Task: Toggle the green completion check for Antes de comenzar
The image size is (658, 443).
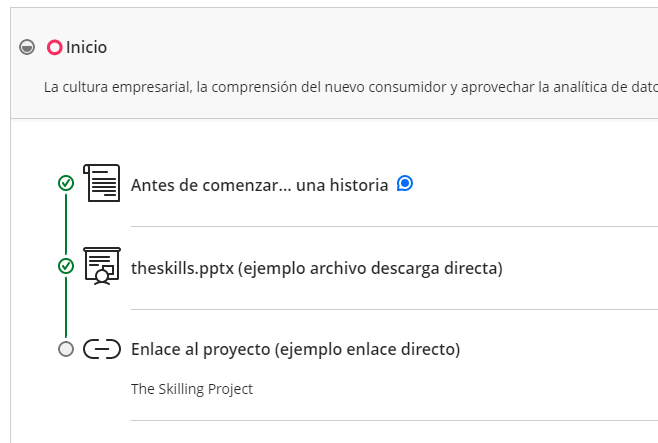Action: [66, 183]
